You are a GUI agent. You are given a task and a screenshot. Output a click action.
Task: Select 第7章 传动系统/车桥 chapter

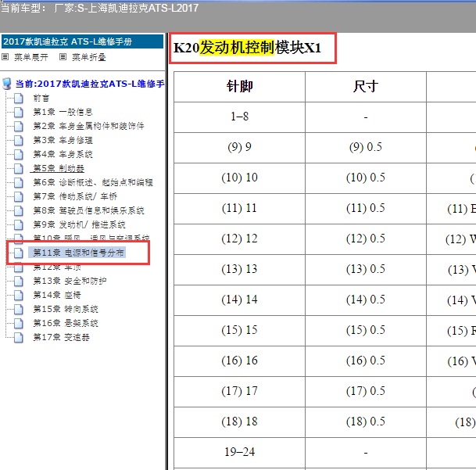tap(75, 196)
